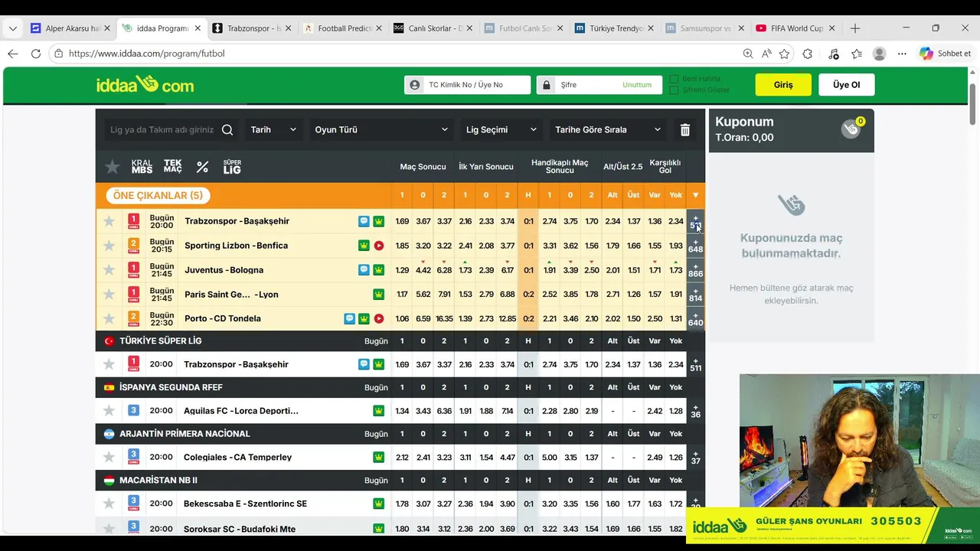Viewport: 980px width, 551px height.
Task: Click the crown icon for Paris Saint Ge... - Lyon
Action: (378, 295)
